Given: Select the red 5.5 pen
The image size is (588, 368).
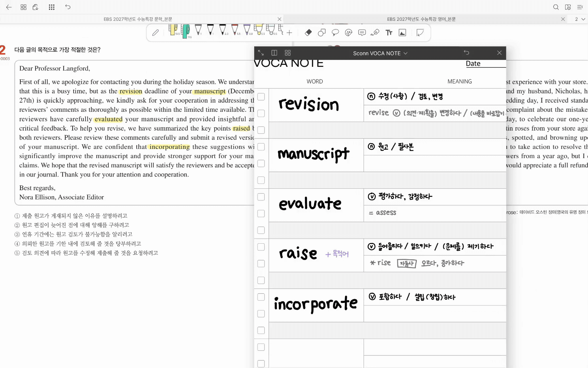Looking at the screenshot, I should pos(235,30).
